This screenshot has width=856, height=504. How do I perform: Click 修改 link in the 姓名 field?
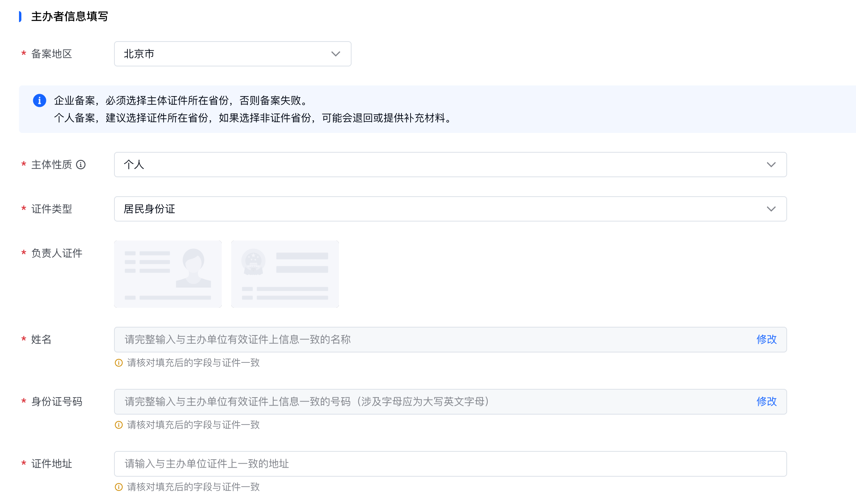766,339
